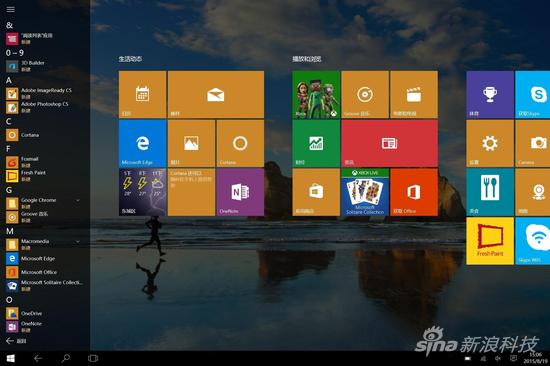Image resolution: width=550 pixels, height=366 pixels.
Task: Launch the Fresh Paint tile
Action: tap(490, 241)
